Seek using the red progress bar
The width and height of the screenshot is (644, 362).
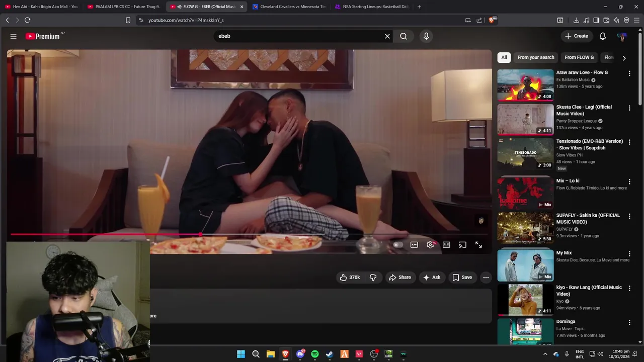click(x=249, y=234)
